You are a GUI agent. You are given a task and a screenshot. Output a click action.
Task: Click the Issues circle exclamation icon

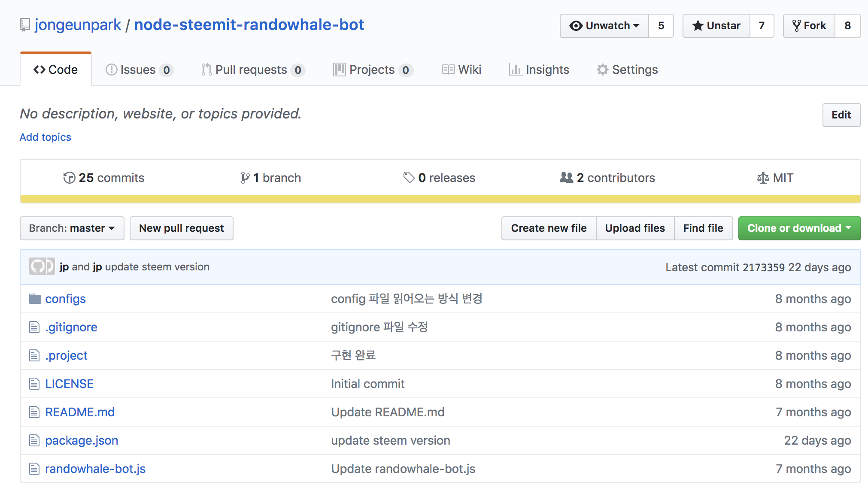tap(111, 70)
